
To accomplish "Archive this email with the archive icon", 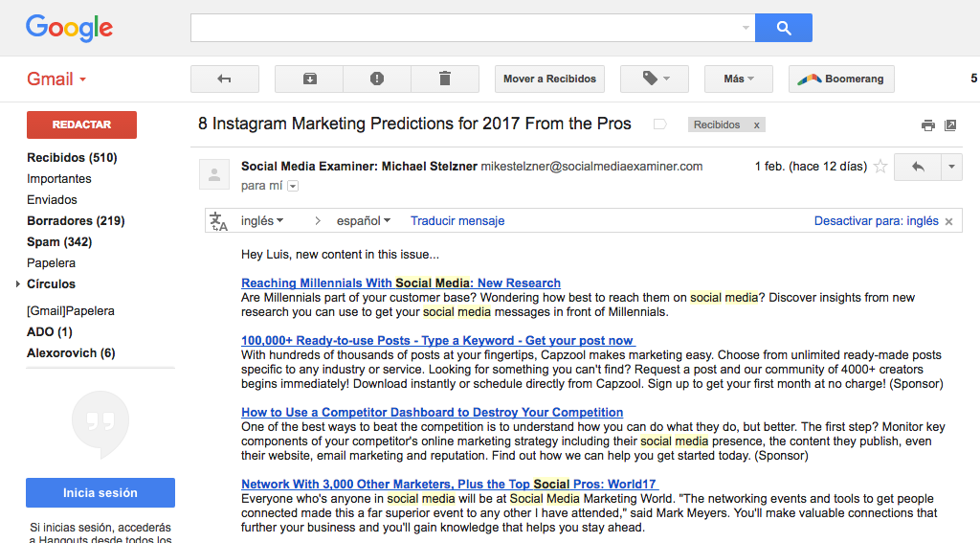I will coord(309,79).
